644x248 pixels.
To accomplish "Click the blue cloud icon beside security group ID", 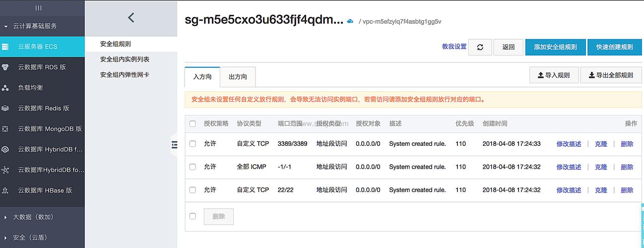I will (x=350, y=21).
